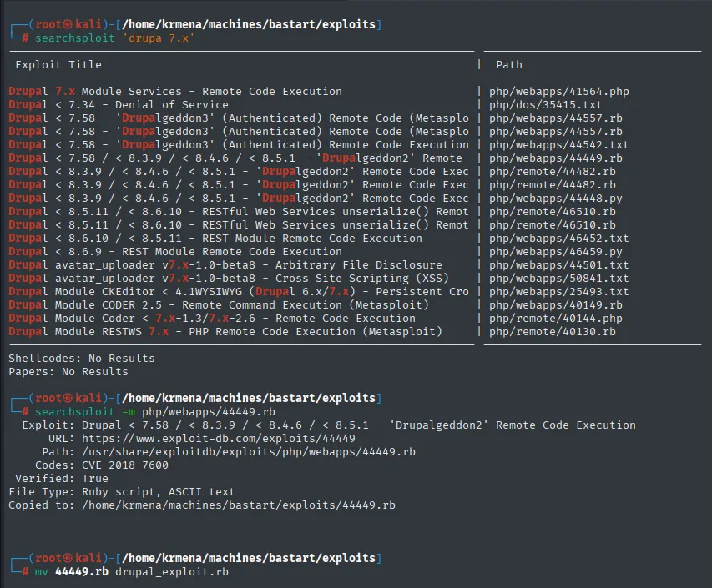Click path php/dos/35415.txt

545,105
